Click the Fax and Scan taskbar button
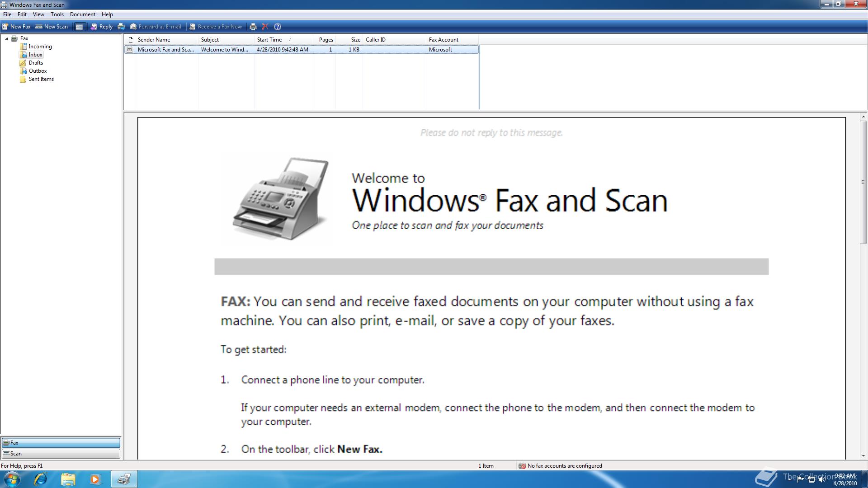Image resolution: width=868 pixels, height=488 pixels. 124,479
